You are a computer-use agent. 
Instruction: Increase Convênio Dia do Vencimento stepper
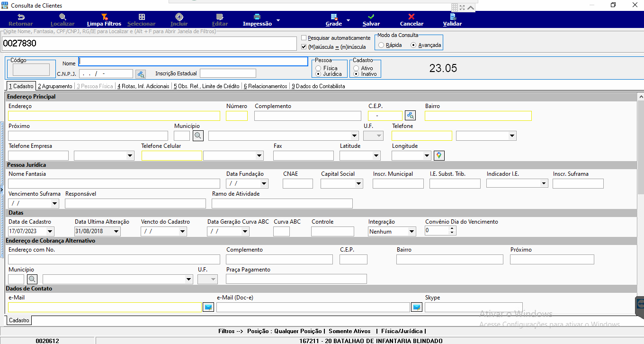[x=452, y=228]
